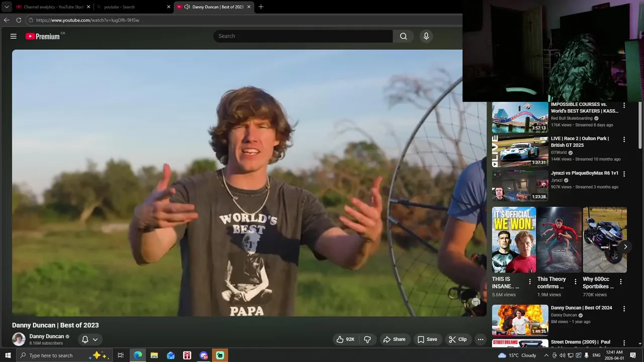The image size is (644, 362).
Task: Open options menu for Street Dreams video
Action: click(624, 342)
